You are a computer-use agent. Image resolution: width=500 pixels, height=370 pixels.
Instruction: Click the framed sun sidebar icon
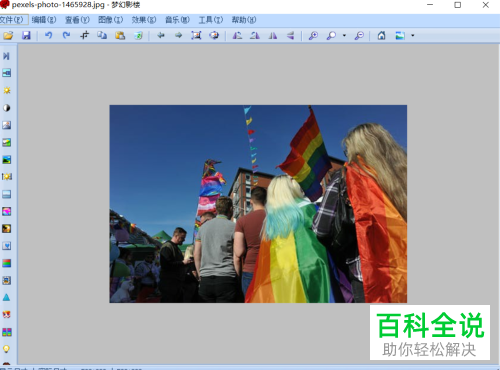(7, 177)
